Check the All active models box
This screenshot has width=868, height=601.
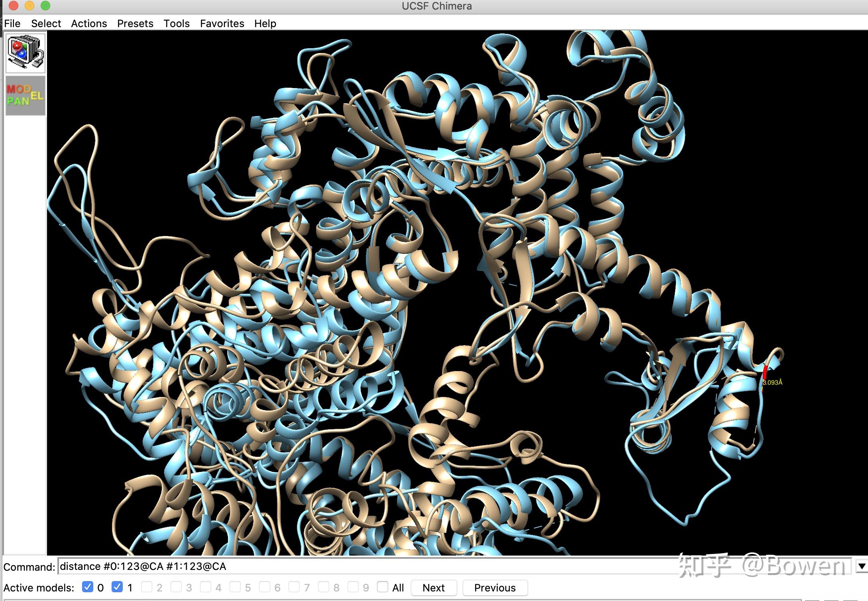pyautogui.click(x=383, y=587)
